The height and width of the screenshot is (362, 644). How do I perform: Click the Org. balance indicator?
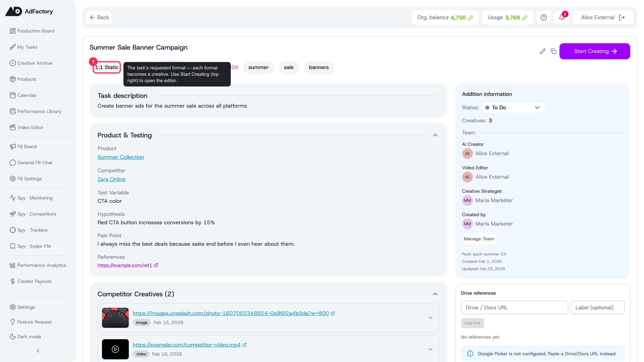tap(445, 17)
